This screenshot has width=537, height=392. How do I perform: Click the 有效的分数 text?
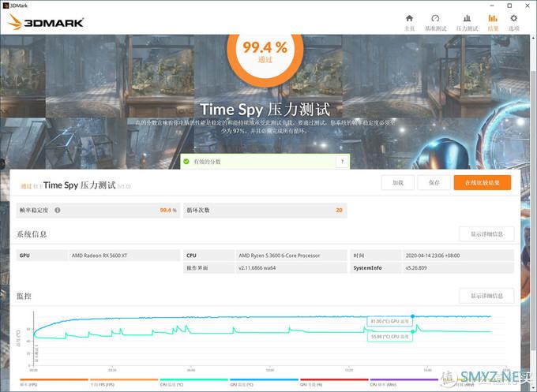pos(207,162)
